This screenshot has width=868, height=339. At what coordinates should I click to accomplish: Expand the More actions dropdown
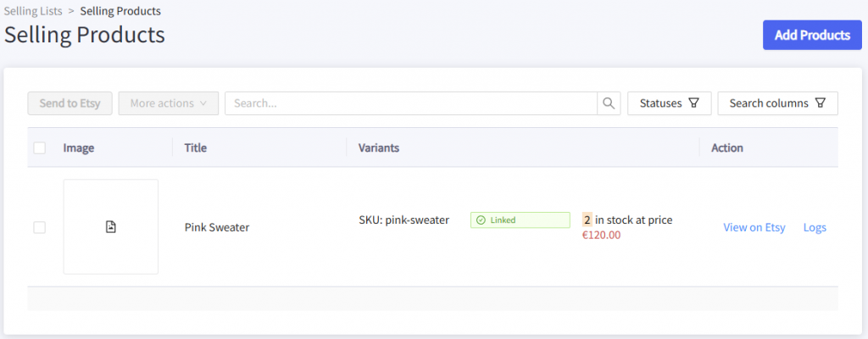169,103
